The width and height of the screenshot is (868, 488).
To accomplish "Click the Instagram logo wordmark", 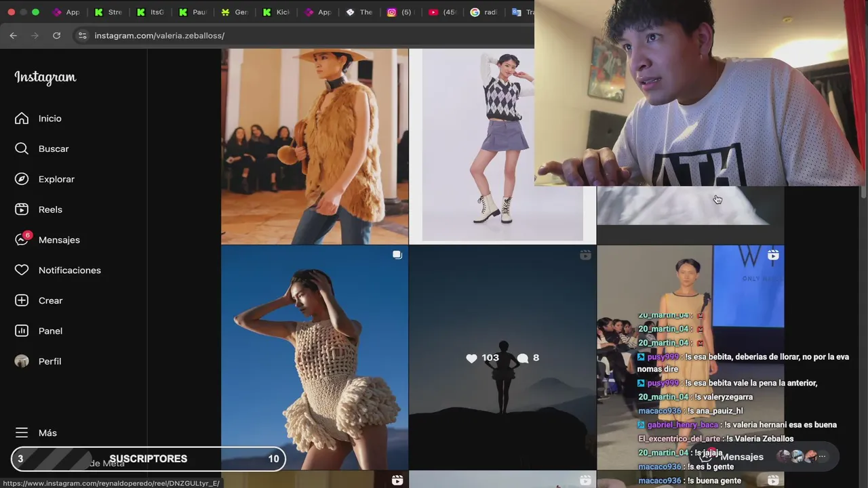I will click(45, 77).
